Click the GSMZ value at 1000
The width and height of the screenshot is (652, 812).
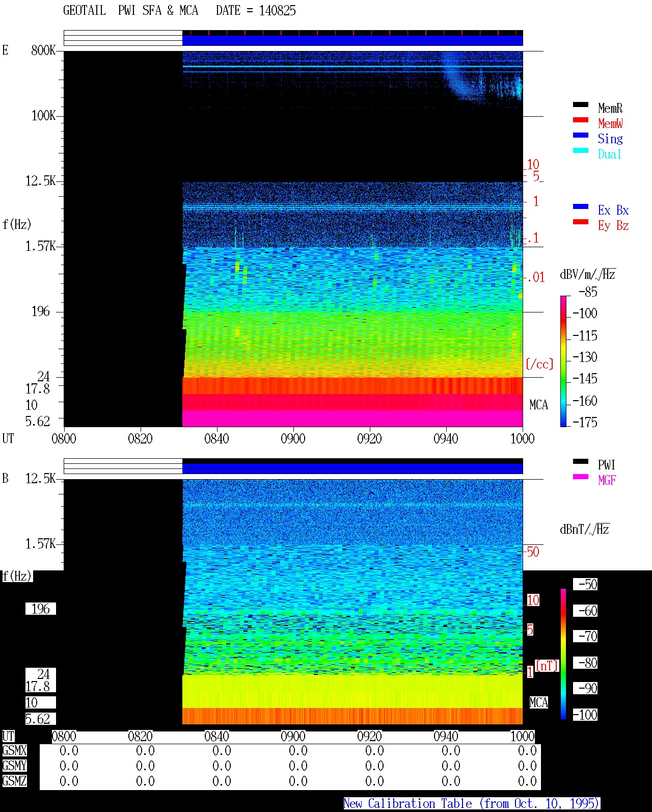pyautogui.click(x=527, y=781)
